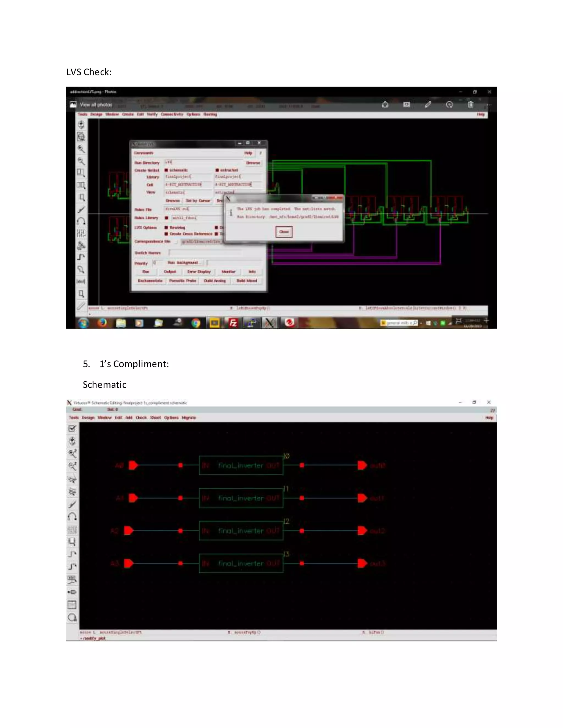The width and height of the screenshot is (563, 728).
Task: Click the wide wire icon in schematic toolbar
Action: [x=72, y=567]
